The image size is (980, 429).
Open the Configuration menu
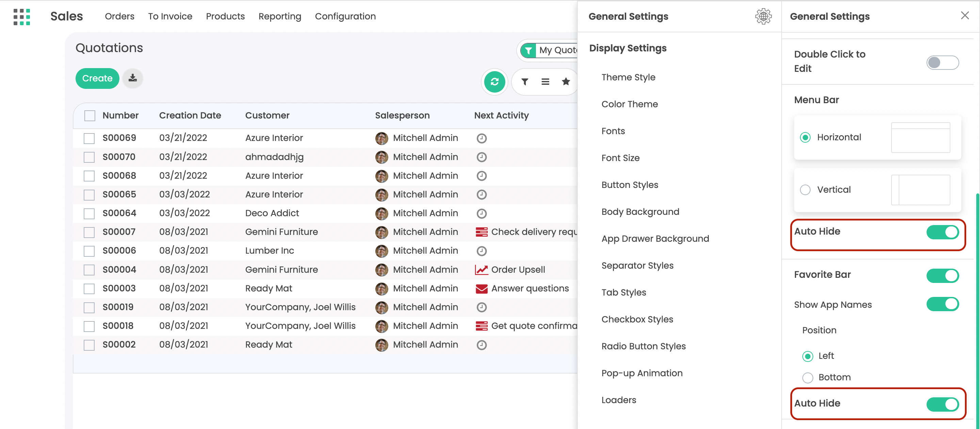pos(345,16)
